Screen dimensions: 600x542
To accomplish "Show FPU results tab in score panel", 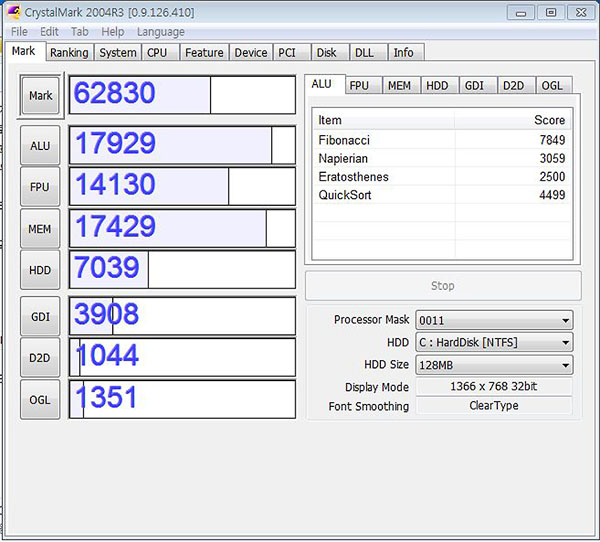I will (x=364, y=85).
